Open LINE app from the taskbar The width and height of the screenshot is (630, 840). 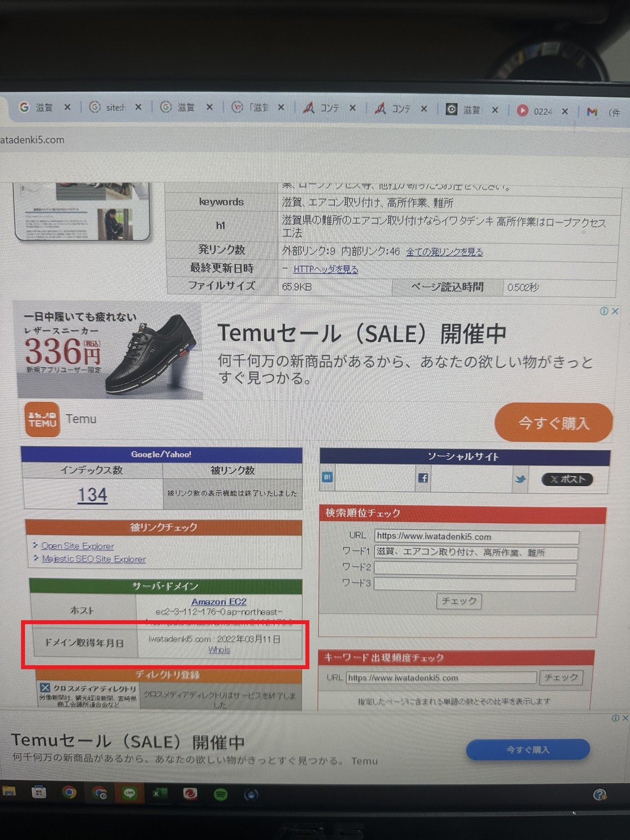[129, 793]
